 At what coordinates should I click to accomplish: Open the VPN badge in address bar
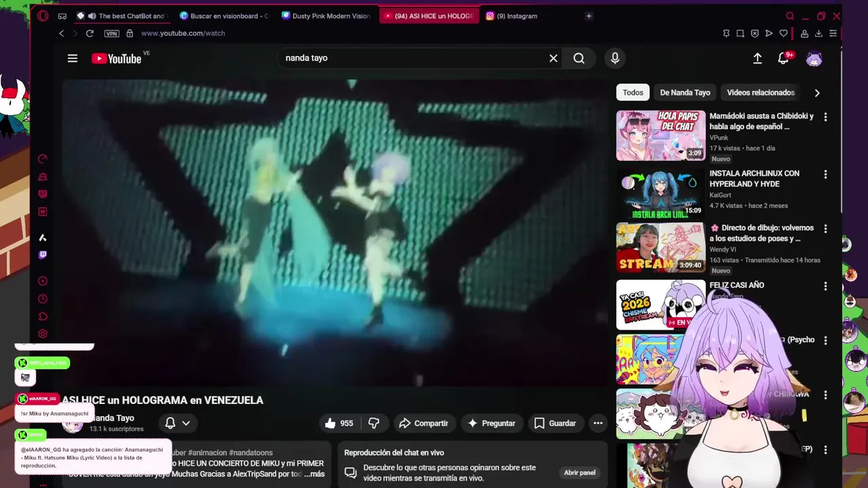(x=112, y=33)
